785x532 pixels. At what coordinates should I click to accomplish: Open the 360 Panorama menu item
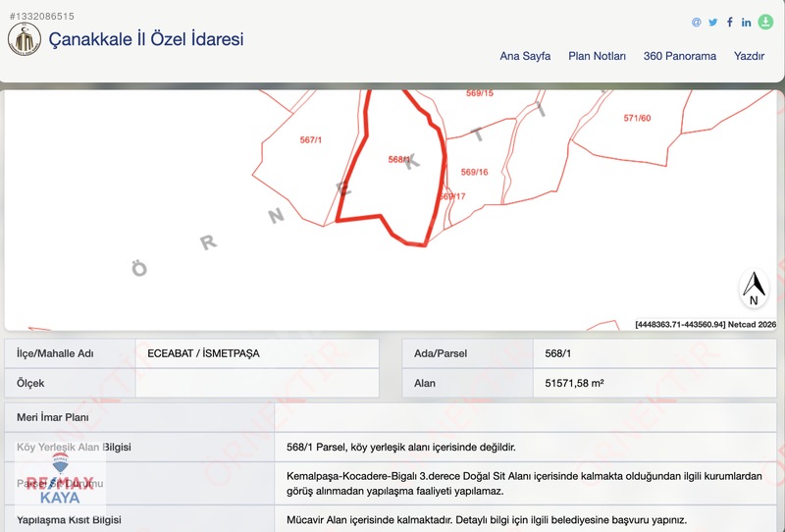point(679,56)
